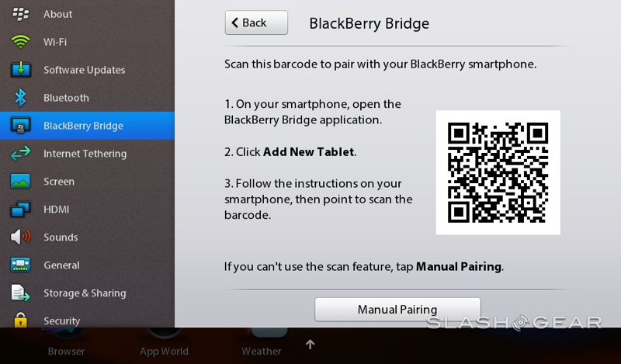
Task: Go Back from BlackBerry Bridge
Action: (256, 23)
